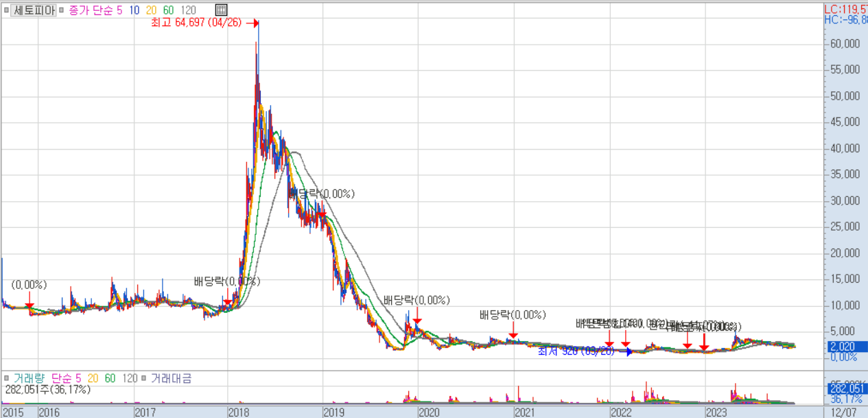868x418 pixels.
Task: Select the gray 120 in volume legend
Action: tap(130, 378)
